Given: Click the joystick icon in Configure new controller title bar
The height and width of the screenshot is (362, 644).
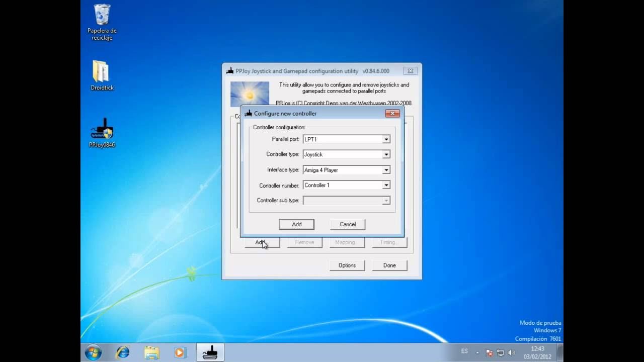Looking at the screenshot, I should [248, 113].
